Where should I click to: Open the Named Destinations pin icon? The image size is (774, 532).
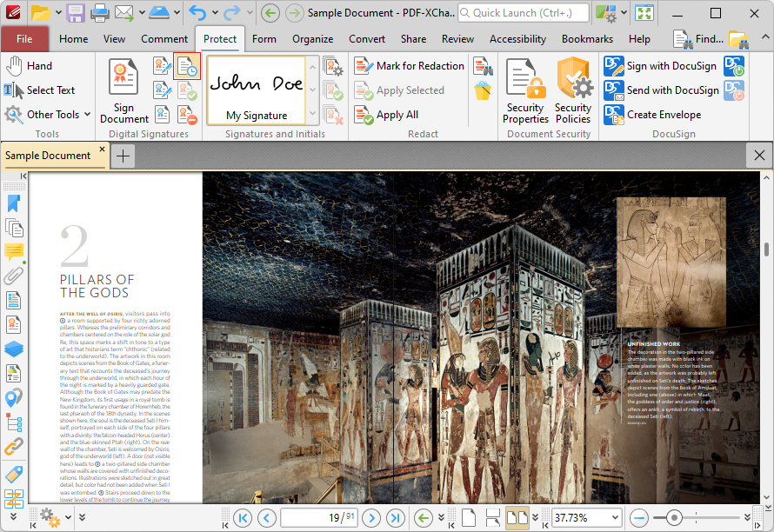[x=14, y=398]
